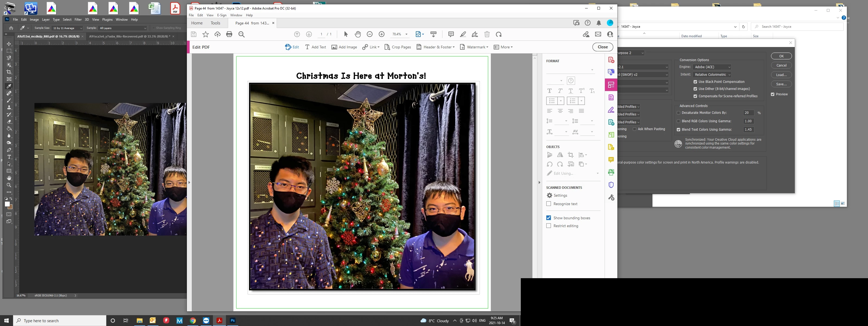Click the Print icon in Acrobat
The image size is (868, 326).
tap(229, 34)
